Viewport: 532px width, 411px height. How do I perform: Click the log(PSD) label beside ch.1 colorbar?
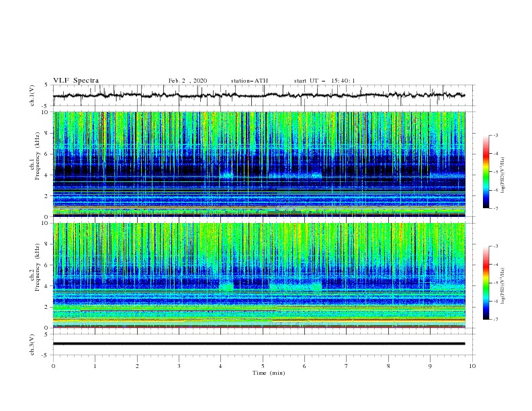coord(502,175)
